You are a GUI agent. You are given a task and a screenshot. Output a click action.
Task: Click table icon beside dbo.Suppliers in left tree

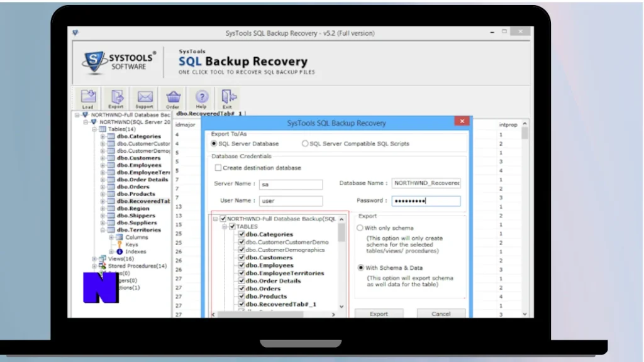(x=111, y=223)
